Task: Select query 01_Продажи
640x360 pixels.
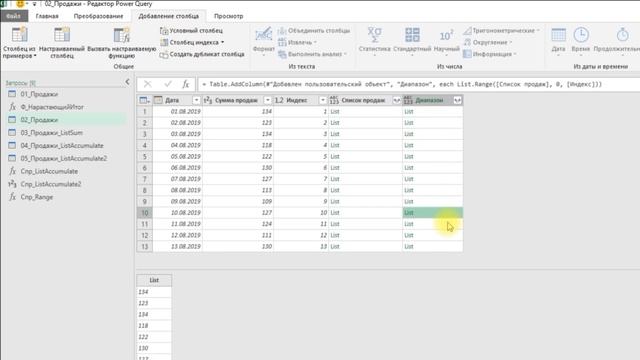Action: (x=39, y=94)
